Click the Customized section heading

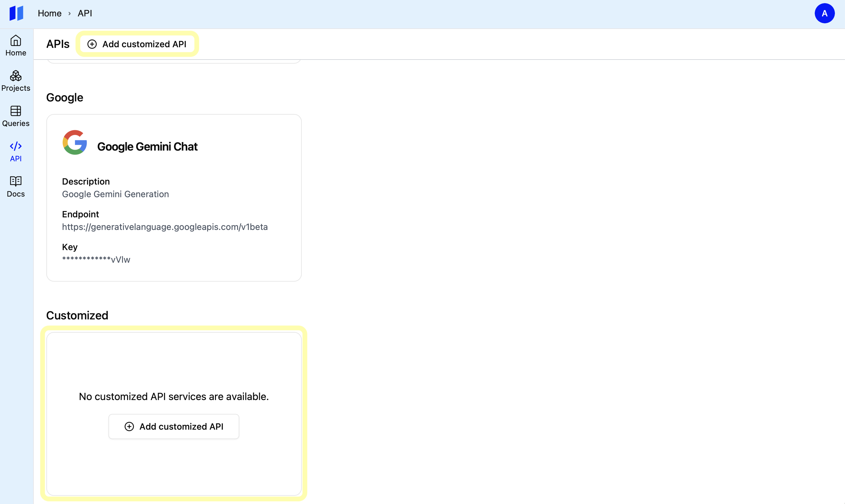point(77,316)
